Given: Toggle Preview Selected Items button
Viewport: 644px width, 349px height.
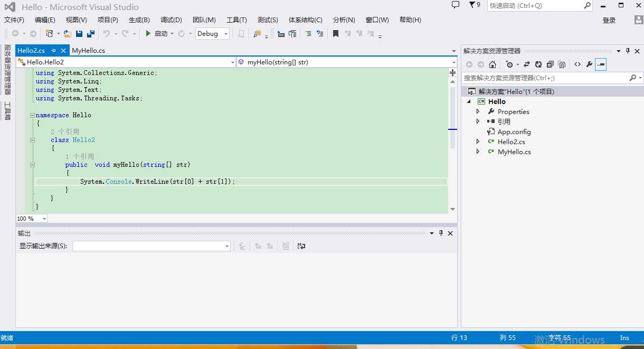Looking at the screenshot, I should pyautogui.click(x=601, y=64).
